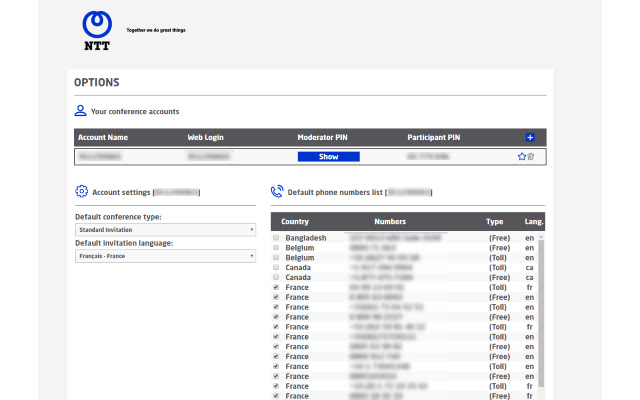Show the Moderator PIN
The image size is (640, 400).
[329, 157]
